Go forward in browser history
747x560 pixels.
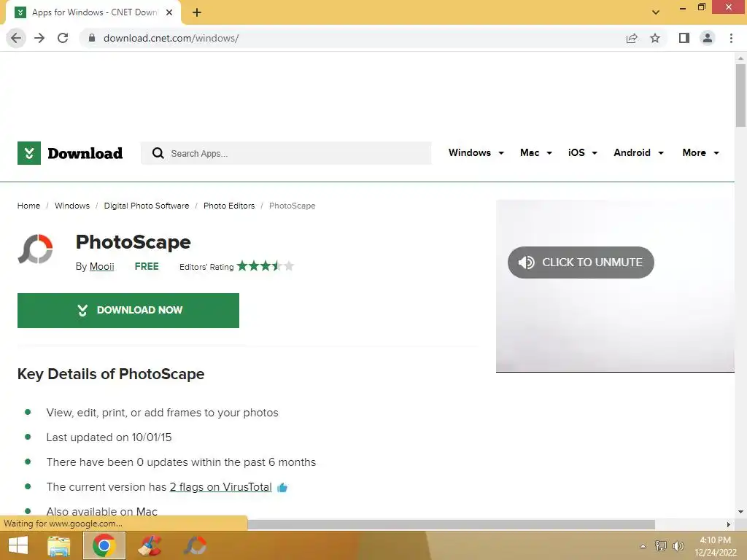tap(39, 38)
